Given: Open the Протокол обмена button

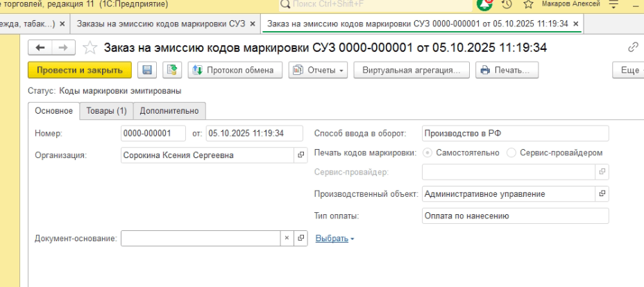Looking at the screenshot, I should coord(235,70).
